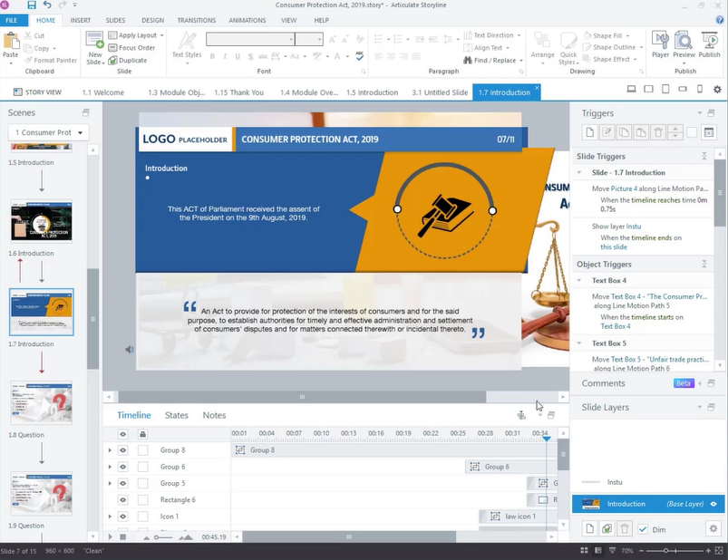This screenshot has height=560, width=728.
Task: Toggle Introduction base layer visibility eye
Action: pos(713,504)
